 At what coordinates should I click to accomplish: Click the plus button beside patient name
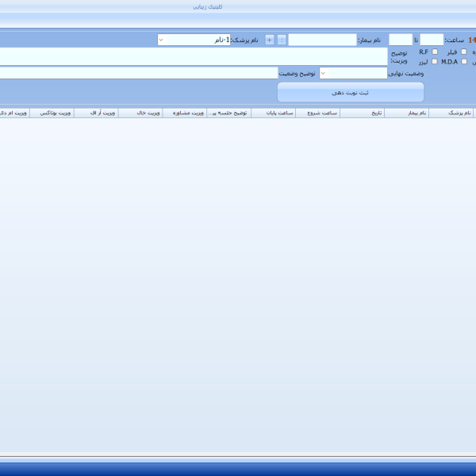(270, 40)
